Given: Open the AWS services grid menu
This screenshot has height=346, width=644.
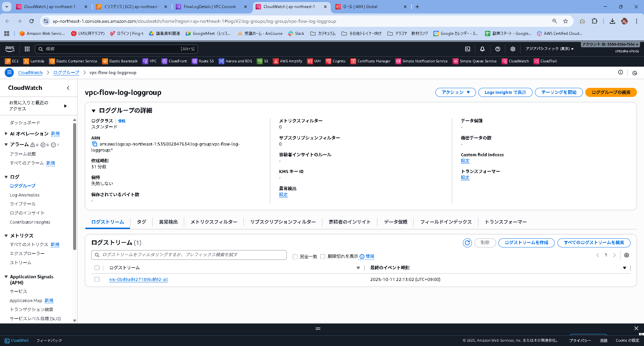Looking at the screenshot, I should click(26, 49).
